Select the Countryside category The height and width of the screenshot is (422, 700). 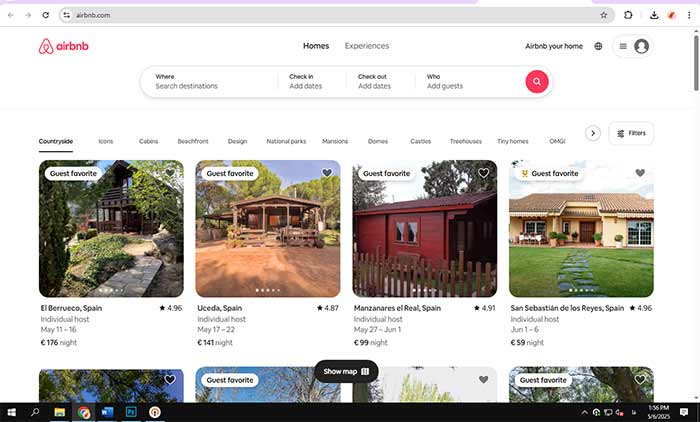point(56,141)
